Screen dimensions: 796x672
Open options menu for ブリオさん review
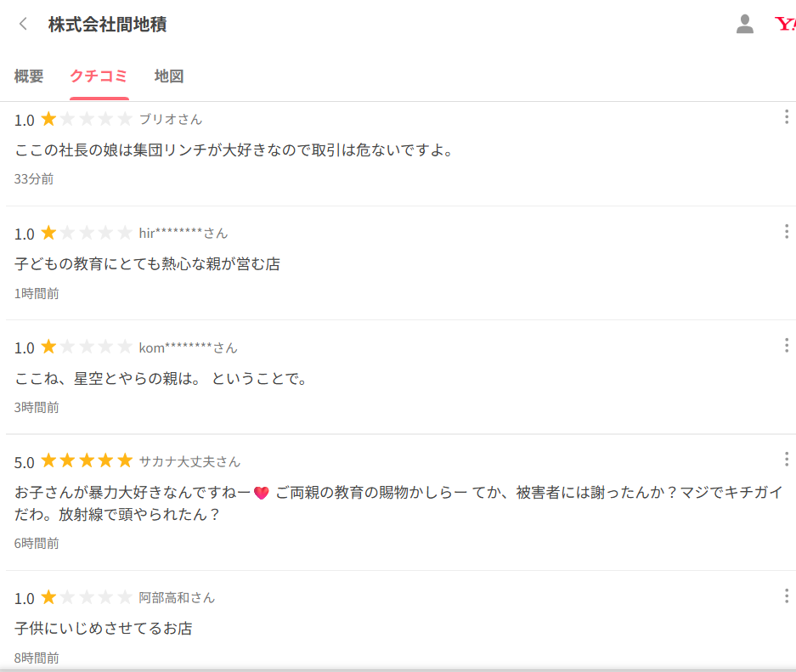[787, 117]
